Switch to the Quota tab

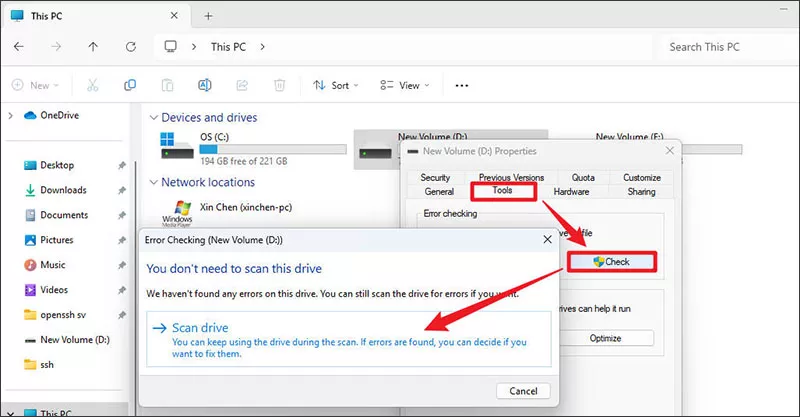coord(583,177)
